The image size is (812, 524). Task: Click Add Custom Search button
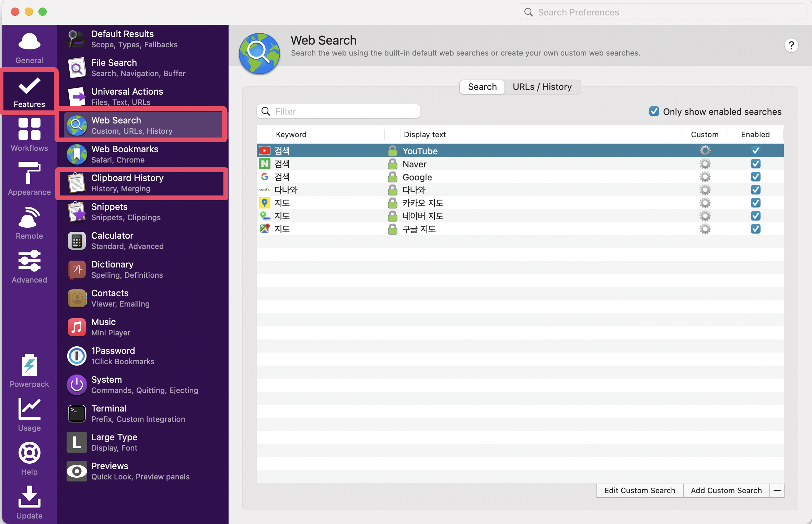coord(726,490)
